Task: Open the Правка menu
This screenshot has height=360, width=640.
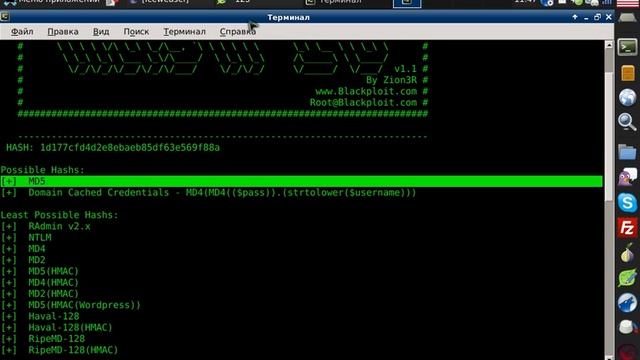Action: [x=63, y=31]
